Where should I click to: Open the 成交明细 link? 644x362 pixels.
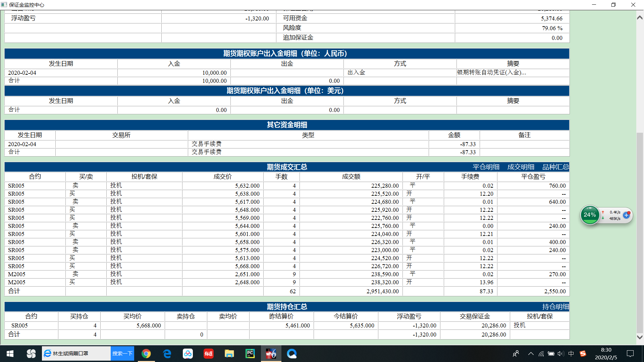521,167
